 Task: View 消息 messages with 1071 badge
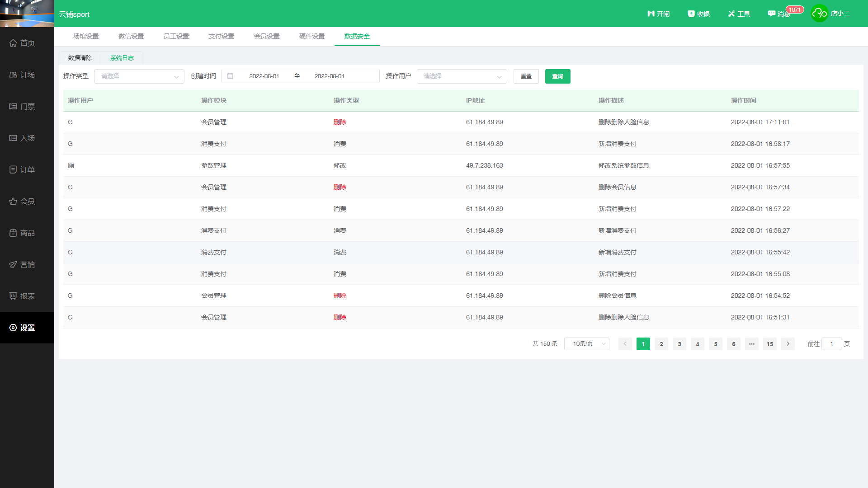point(779,14)
